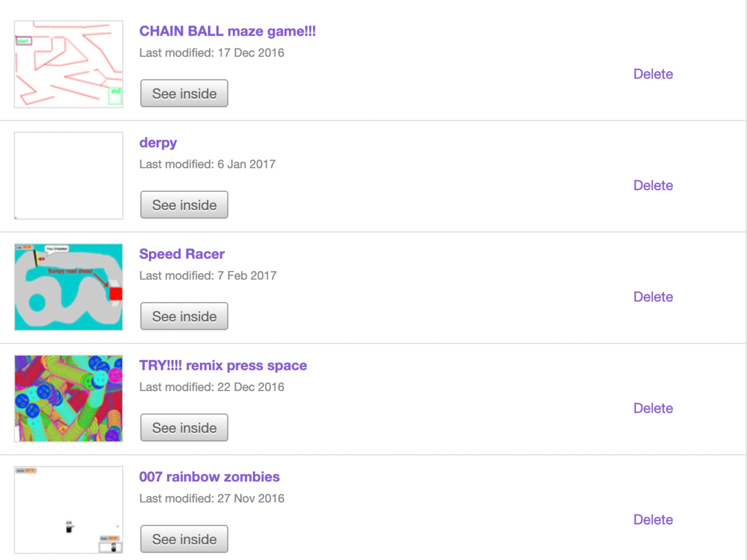Click See inside for 007 rainbow zombies
This screenshot has height=560, width=747.
(184, 539)
